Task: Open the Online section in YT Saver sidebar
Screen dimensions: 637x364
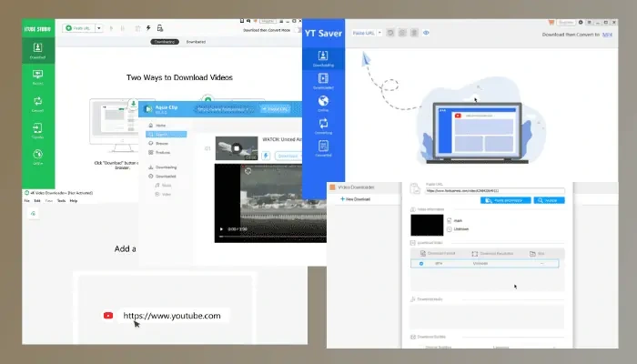Action: pyautogui.click(x=323, y=104)
